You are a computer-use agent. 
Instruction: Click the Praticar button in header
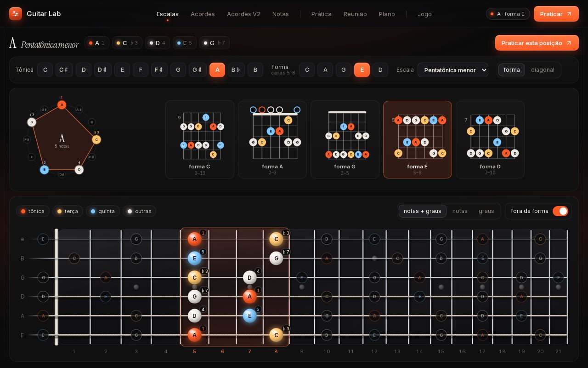pos(556,14)
